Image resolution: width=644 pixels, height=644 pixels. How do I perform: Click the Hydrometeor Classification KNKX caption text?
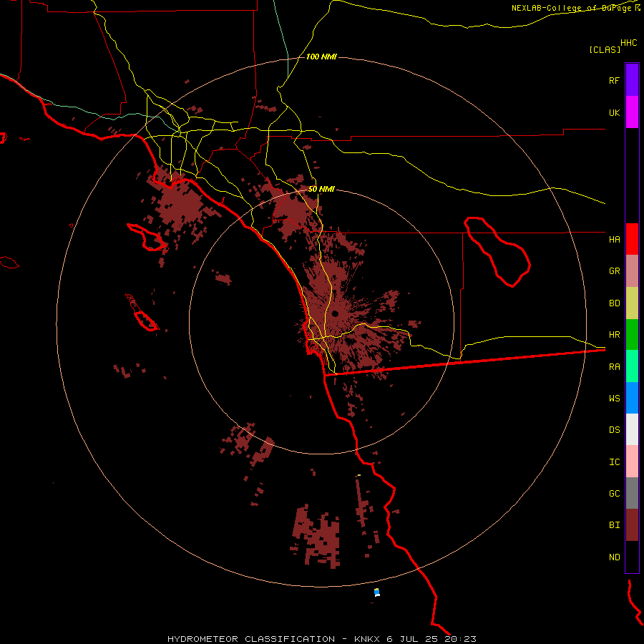click(321, 639)
